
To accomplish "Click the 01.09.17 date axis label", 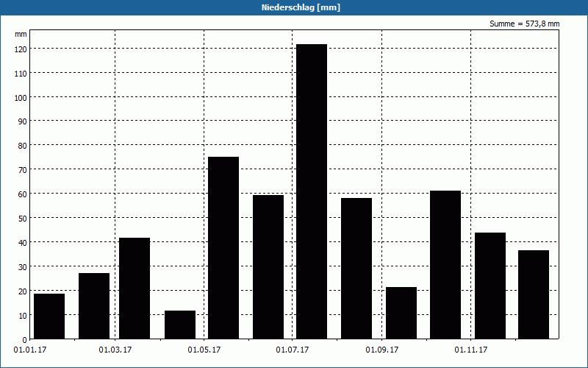I will pyautogui.click(x=381, y=350).
